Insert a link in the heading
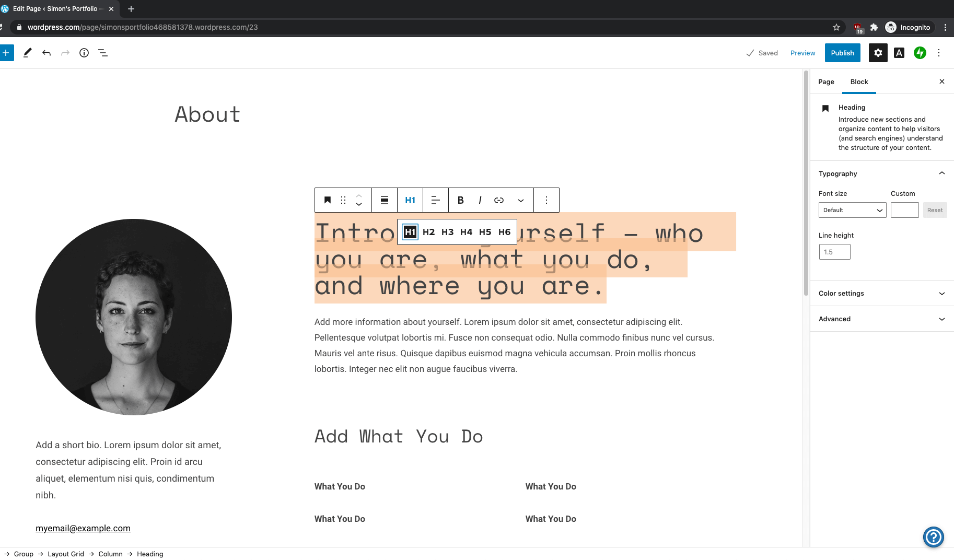This screenshot has height=560, width=954. [499, 200]
